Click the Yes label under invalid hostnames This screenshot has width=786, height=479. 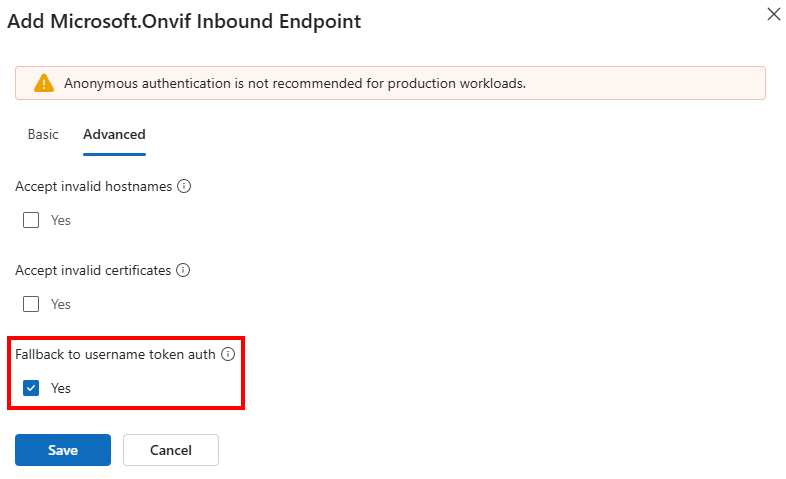(61, 220)
